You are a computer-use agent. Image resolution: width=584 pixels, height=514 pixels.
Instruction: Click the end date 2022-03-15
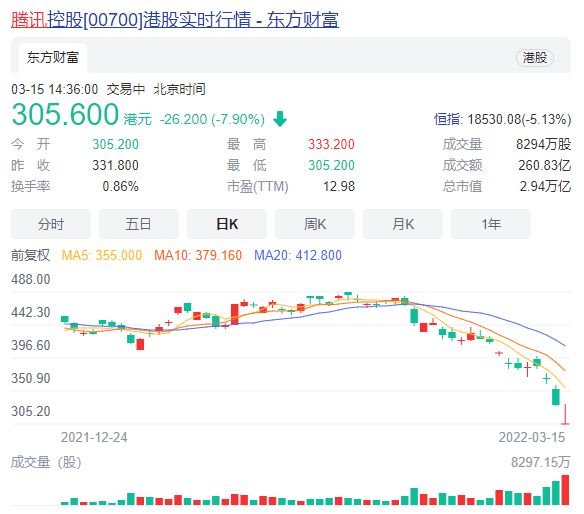click(532, 437)
